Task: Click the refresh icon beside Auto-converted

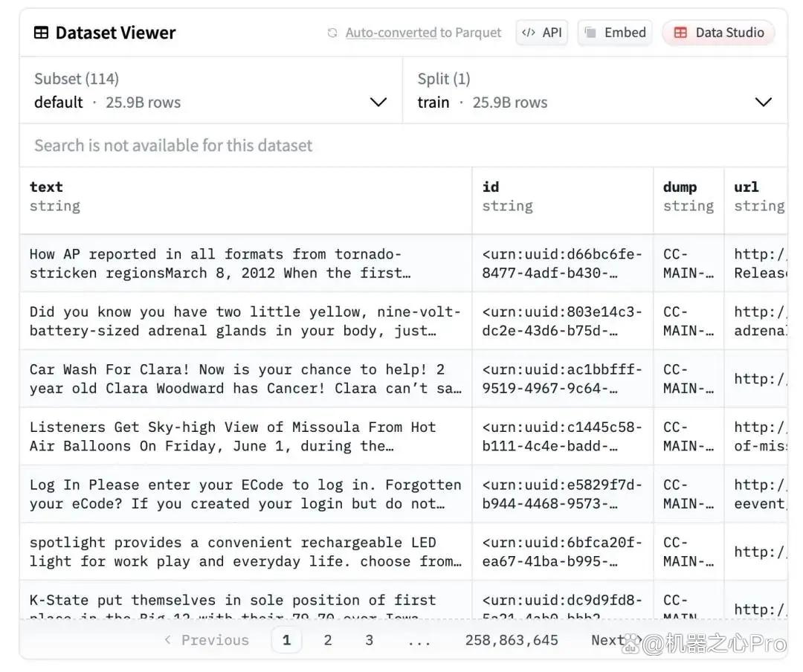Action: click(332, 33)
